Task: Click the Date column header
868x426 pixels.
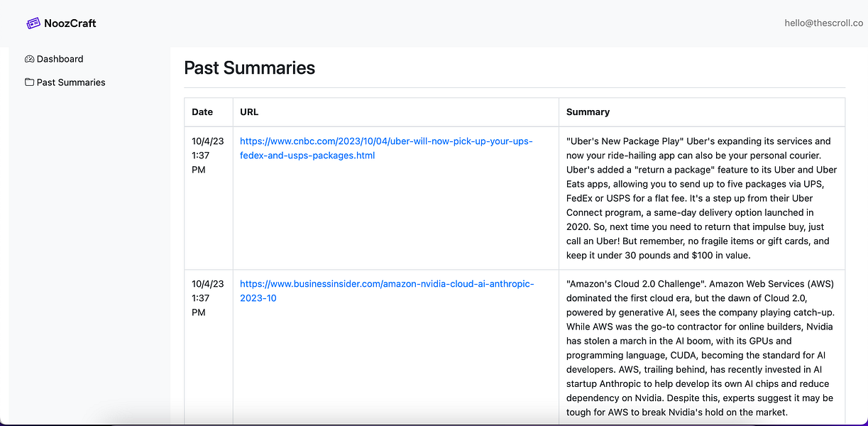Action: click(x=202, y=112)
